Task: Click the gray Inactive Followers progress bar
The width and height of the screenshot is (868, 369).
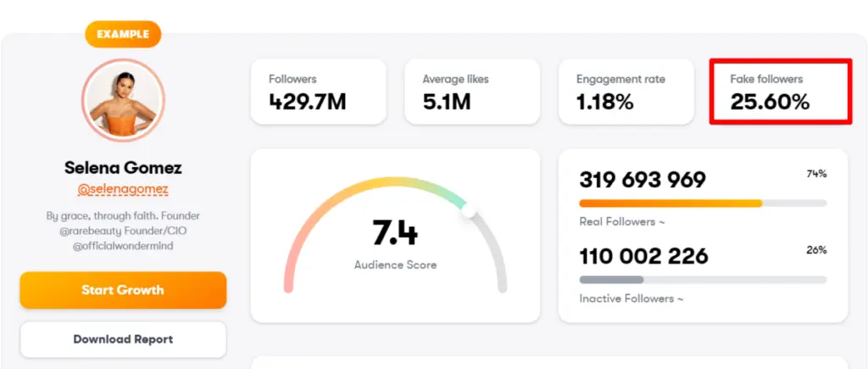Action: pos(611,280)
